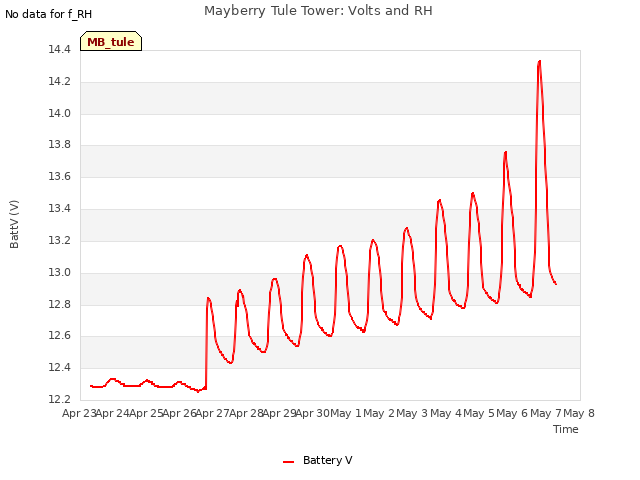Click the 14.4 y-axis tick value
640x480 pixels.
tap(59, 50)
